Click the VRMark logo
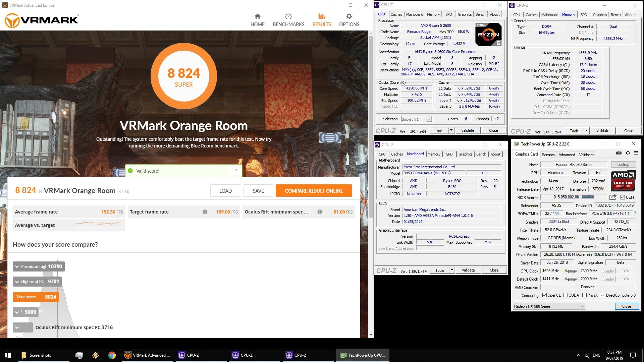Image resolution: width=644 pixels, height=362 pixels. pyautogui.click(x=42, y=20)
